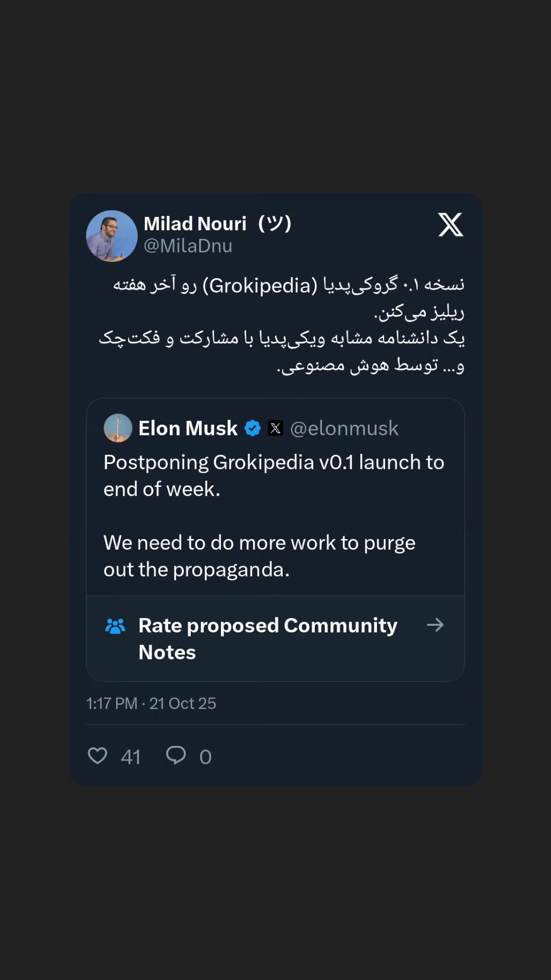Click Elon Musk's blue verified badge
551x980 pixels.
[253, 428]
